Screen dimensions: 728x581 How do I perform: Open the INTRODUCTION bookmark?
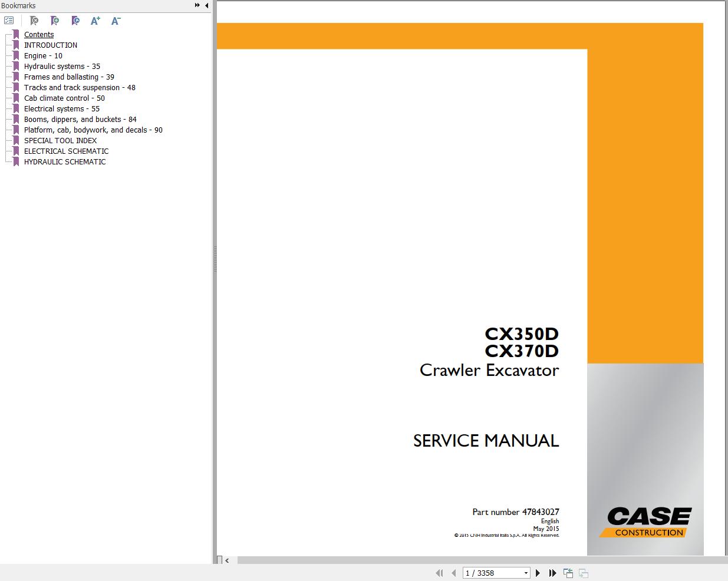click(51, 45)
